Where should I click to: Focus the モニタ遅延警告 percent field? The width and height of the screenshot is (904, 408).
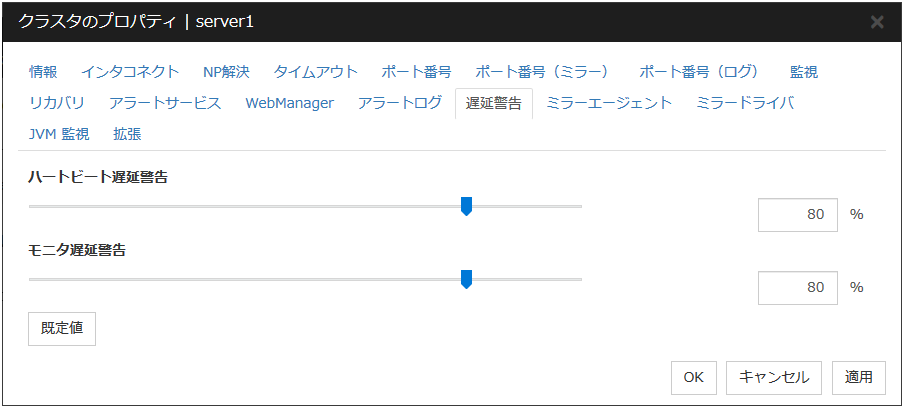(797, 287)
